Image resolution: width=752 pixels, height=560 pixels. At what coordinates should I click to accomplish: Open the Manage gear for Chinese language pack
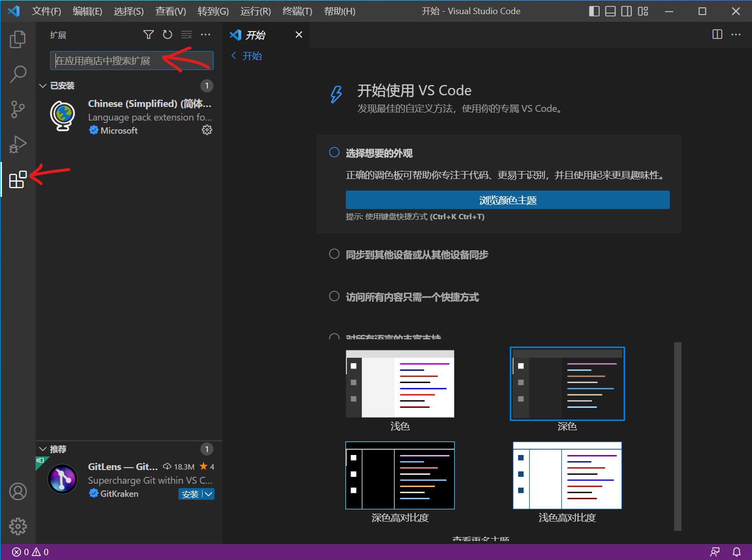click(207, 130)
